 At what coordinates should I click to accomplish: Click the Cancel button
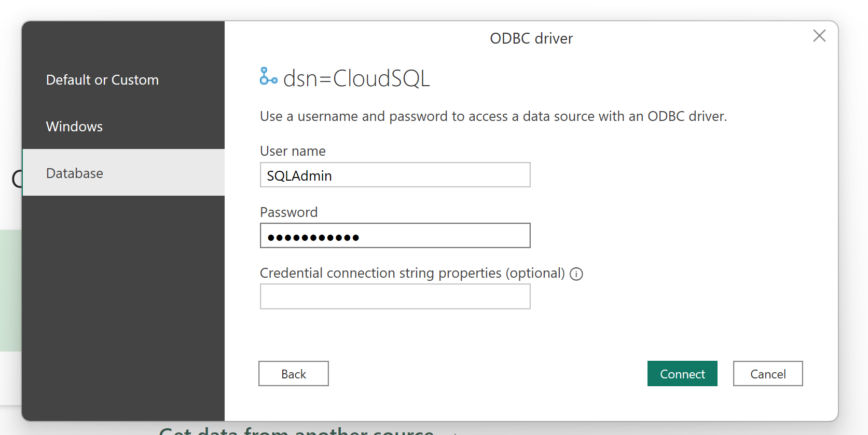click(767, 374)
